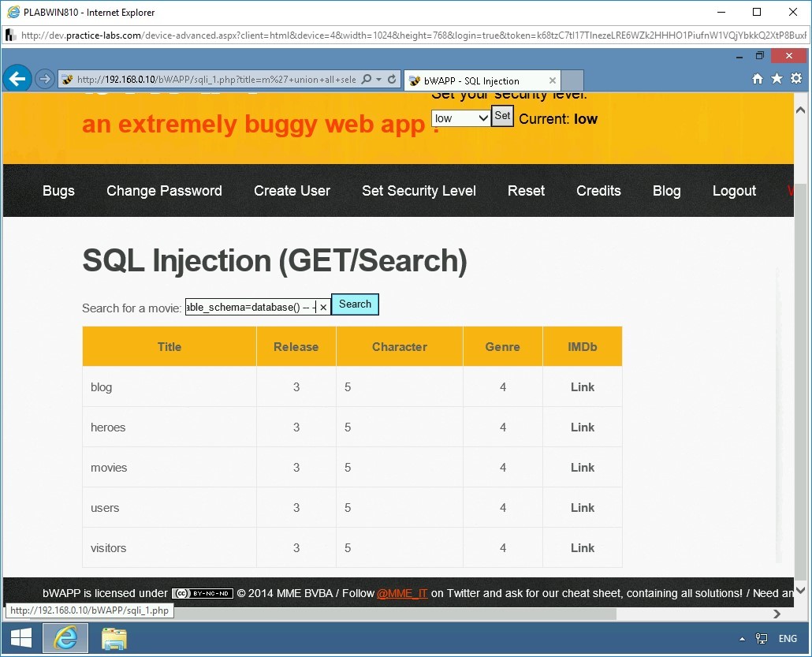Open browser settings with the gear icon
The height and width of the screenshot is (657, 812).
click(x=796, y=79)
